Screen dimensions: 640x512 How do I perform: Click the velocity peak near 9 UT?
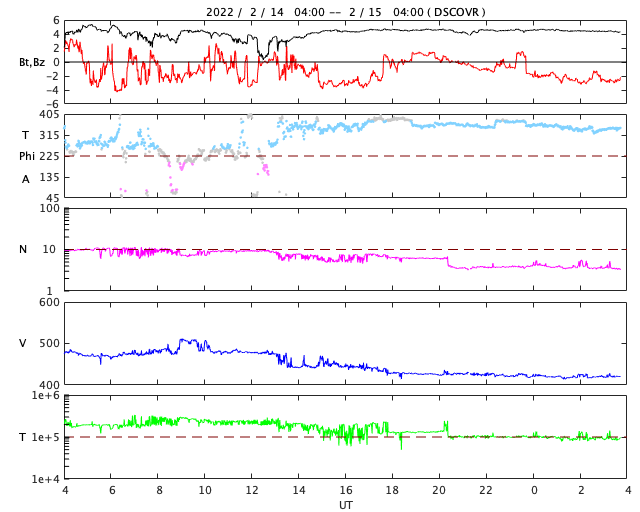(187, 341)
